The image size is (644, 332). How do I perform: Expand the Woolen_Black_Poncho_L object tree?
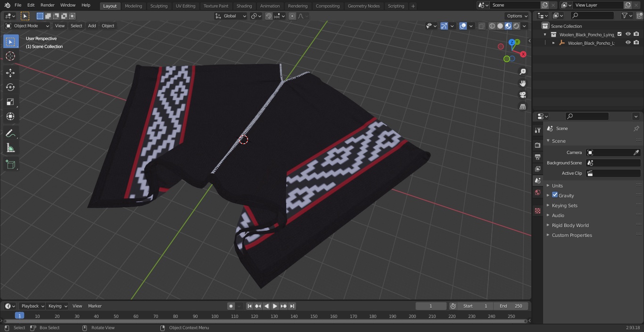click(553, 43)
